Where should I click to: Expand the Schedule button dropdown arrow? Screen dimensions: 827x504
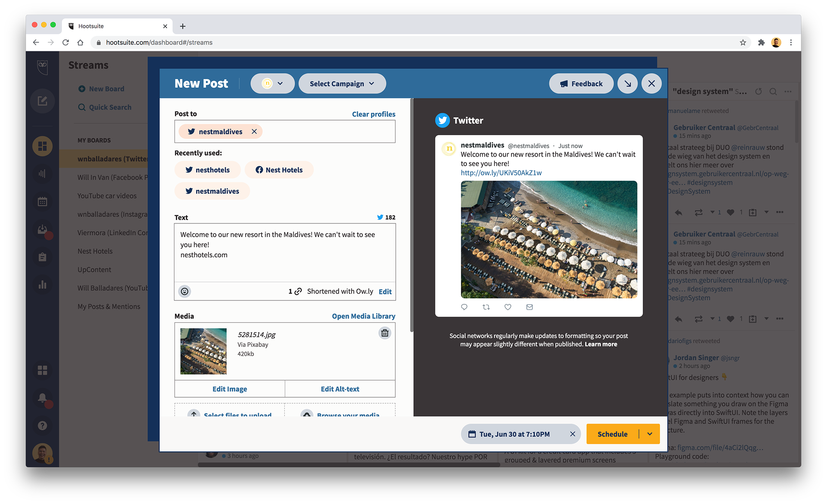click(650, 434)
